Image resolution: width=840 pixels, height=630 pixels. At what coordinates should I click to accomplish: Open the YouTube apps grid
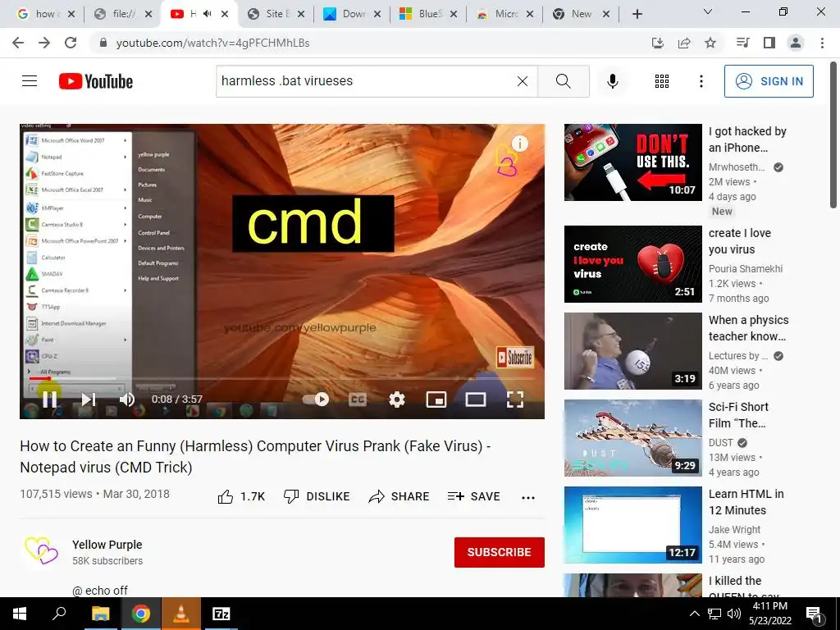tap(662, 81)
